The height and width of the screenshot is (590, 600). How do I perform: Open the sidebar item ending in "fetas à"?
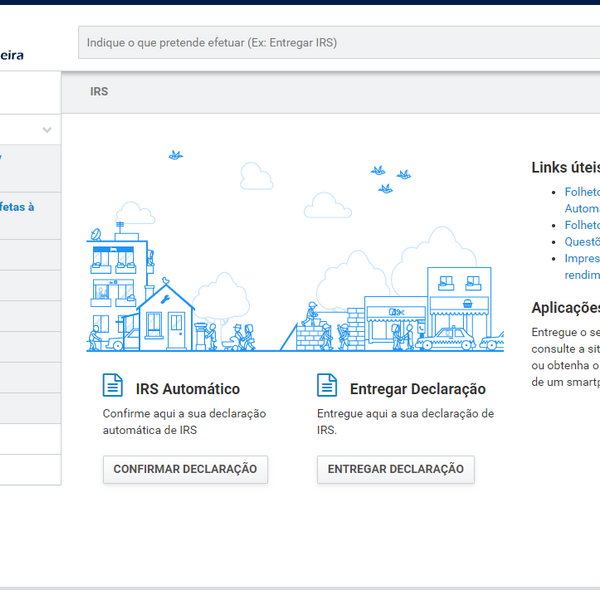pos(17,207)
